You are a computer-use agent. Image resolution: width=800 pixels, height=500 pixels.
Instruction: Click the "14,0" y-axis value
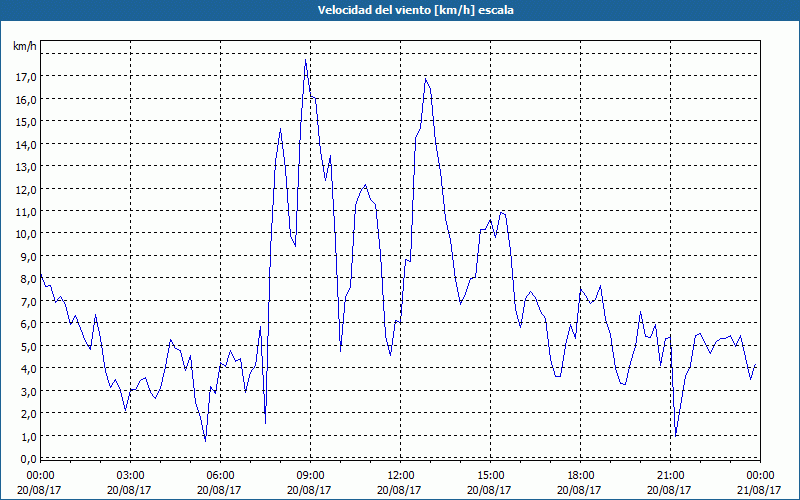(26, 144)
